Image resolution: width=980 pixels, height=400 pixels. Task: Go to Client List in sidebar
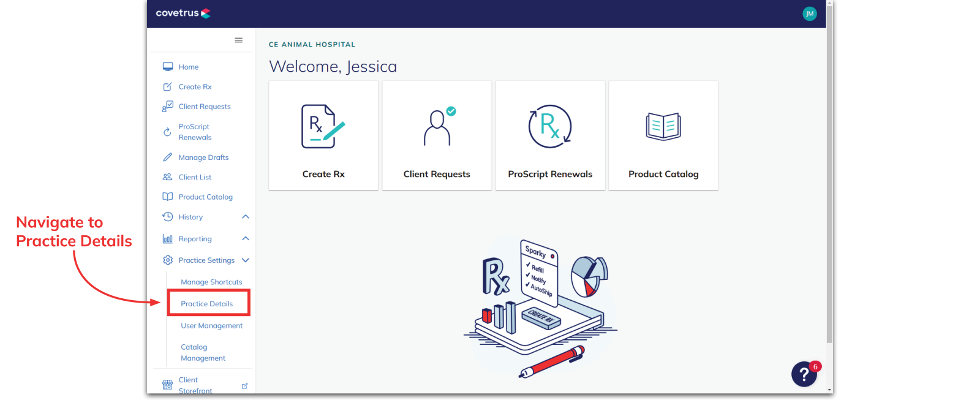195,177
